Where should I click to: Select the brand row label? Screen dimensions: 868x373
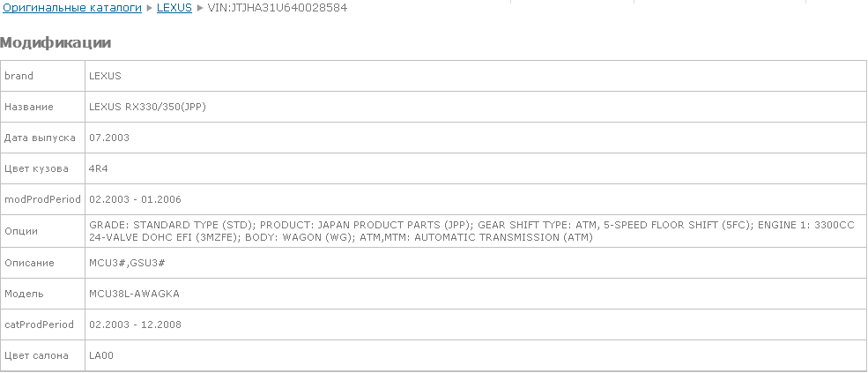pos(19,76)
